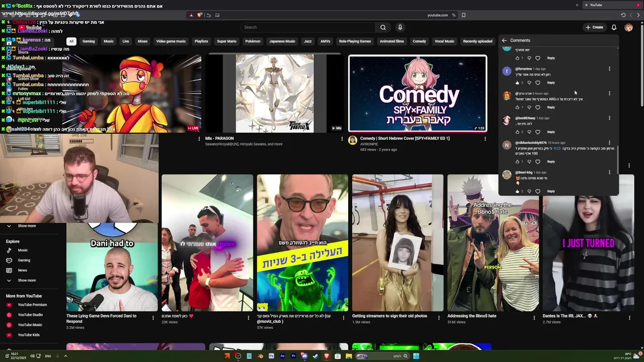
Task: Toggle dislike on @Beeri-k6g comment
Action: point(529,191)
